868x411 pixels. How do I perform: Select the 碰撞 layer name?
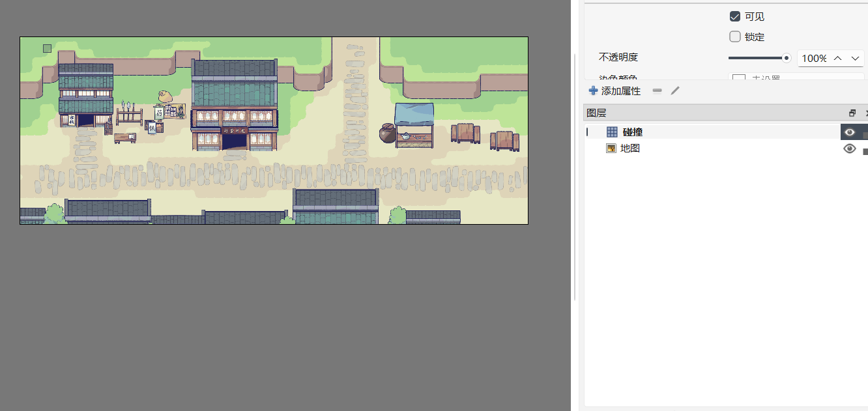coord(633,132)
